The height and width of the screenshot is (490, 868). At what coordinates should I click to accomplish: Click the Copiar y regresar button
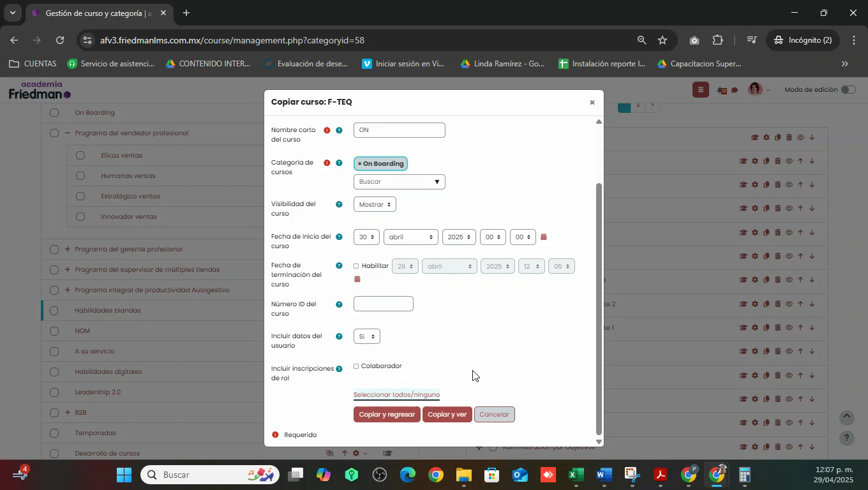[x=387, y=415]
